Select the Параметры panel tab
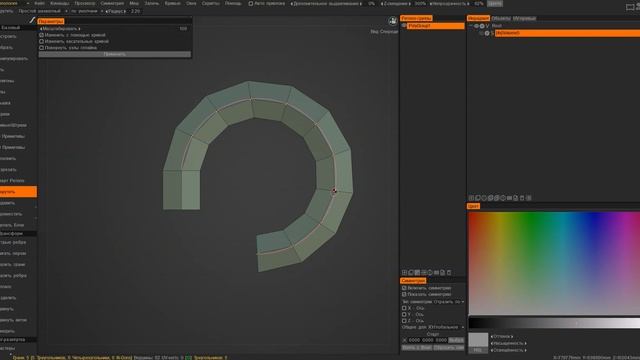This screenshot has width=640, height=360. click(51, 21)
